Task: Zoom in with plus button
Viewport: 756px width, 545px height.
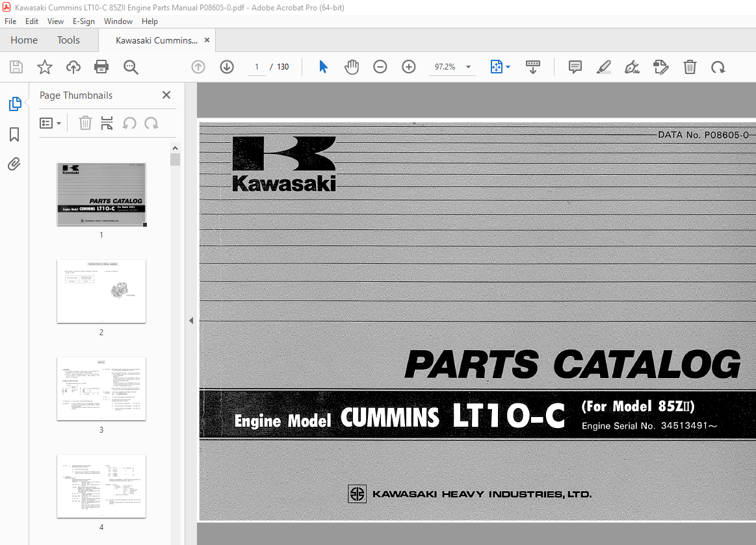Action: [x=409, y=67]
